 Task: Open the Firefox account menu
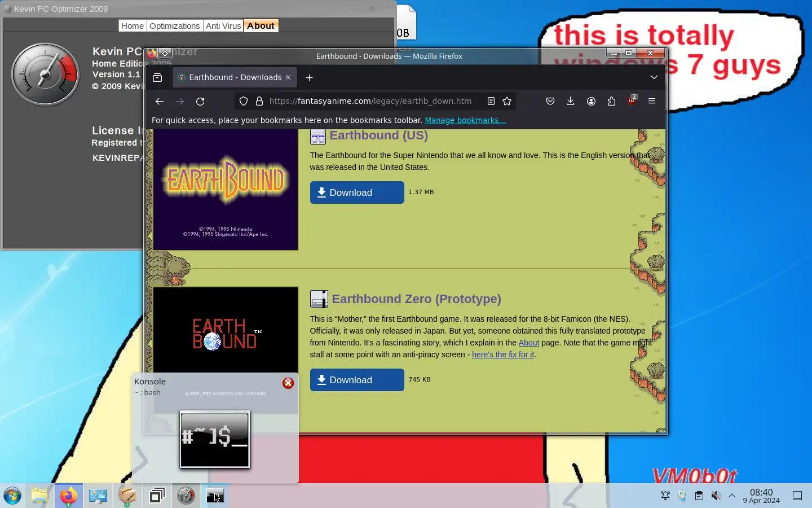[x=591, y=101]
